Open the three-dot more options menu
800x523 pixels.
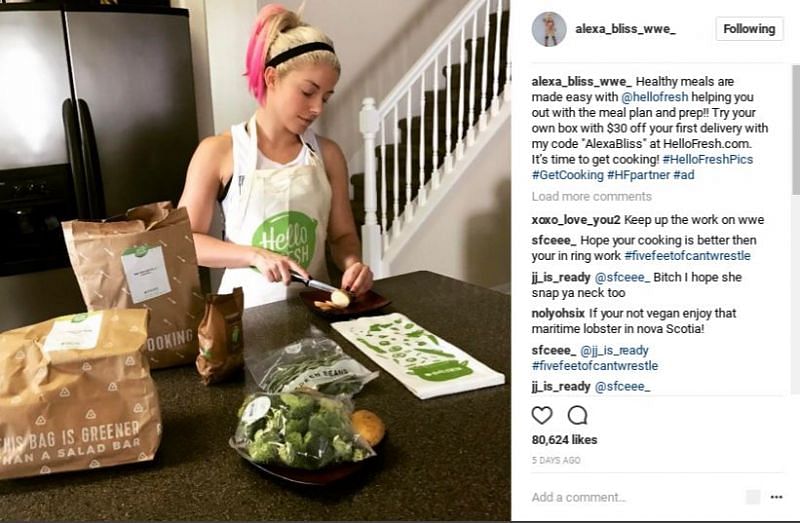pos(776,497)
